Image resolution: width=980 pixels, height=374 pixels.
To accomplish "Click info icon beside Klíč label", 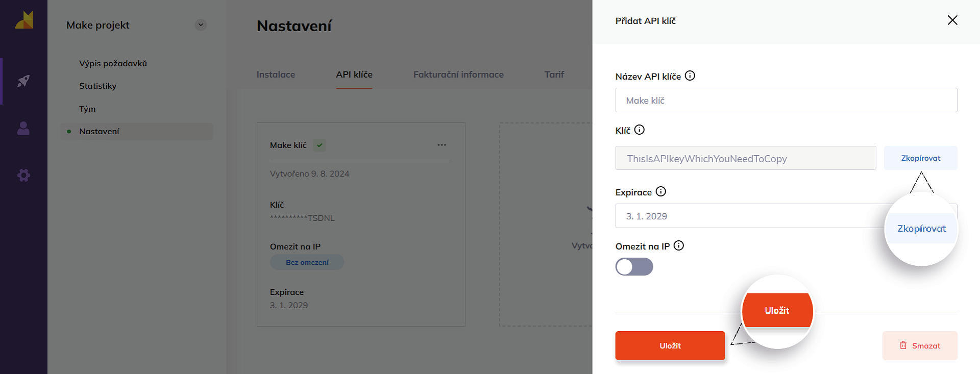I will coord(639,130).
